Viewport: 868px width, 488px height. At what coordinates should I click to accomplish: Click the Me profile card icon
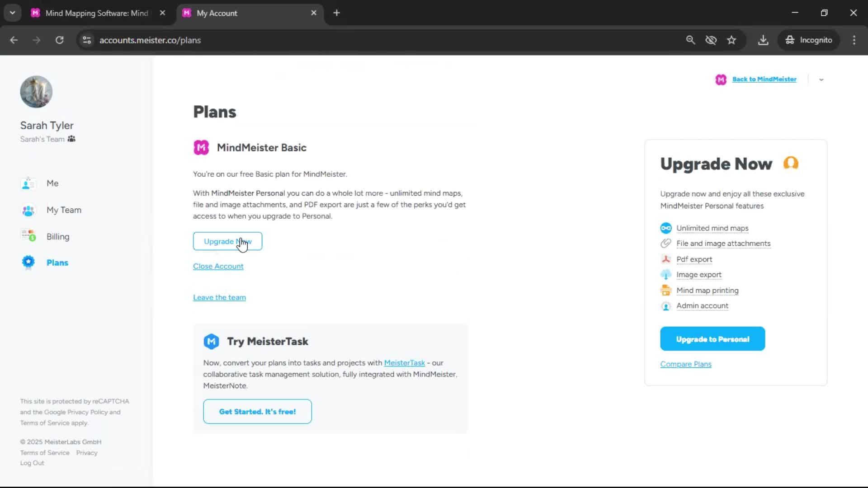pyautogui.click(x=28, y=183)
